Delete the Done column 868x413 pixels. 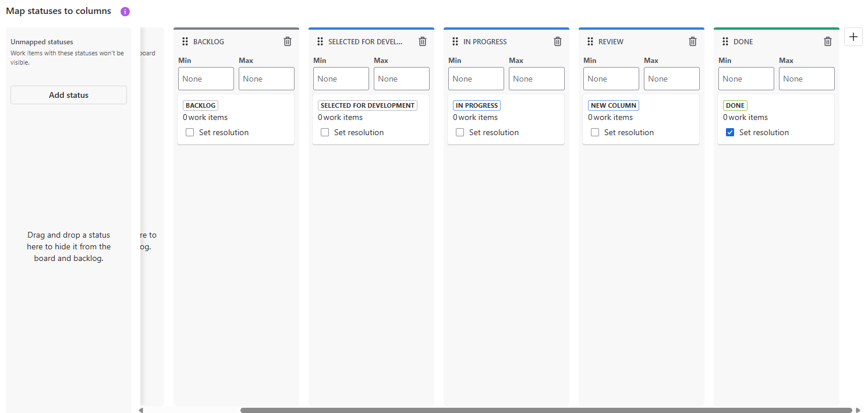828,41
